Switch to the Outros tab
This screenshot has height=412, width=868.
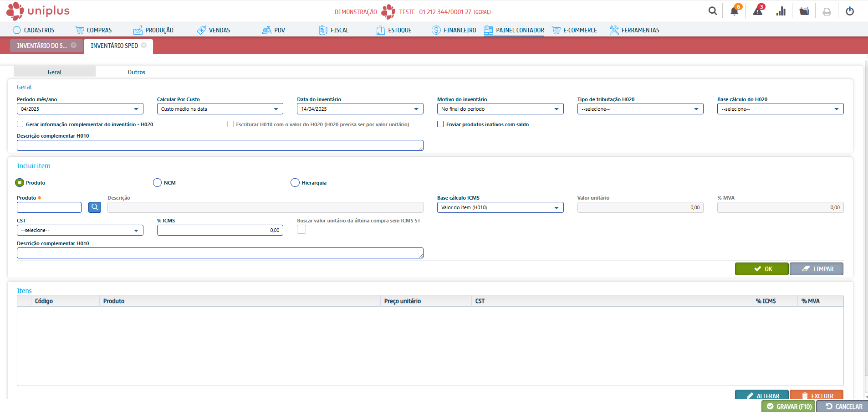136,72
